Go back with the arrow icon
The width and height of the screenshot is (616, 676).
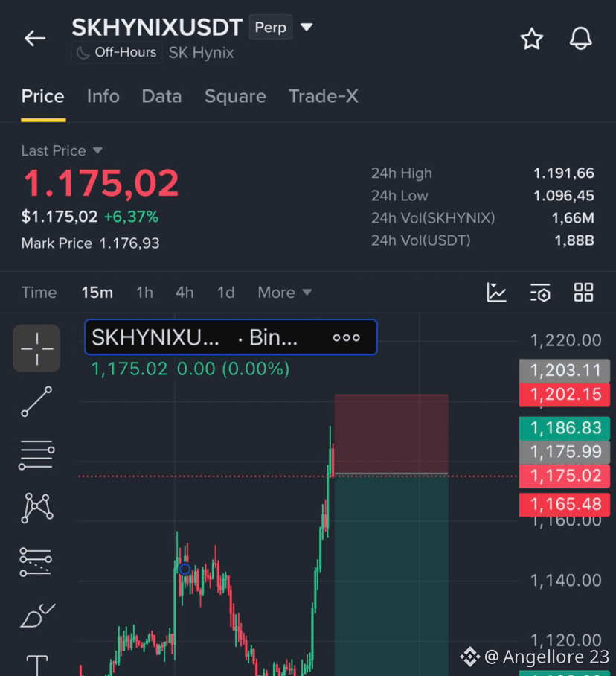(x=35, y=39)
